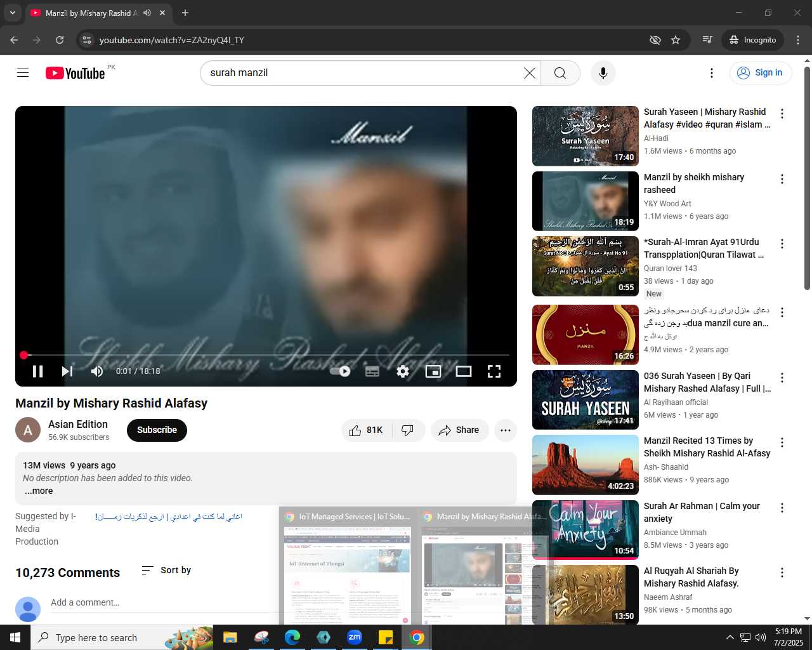Open options for Surah-Al-Imran Ayat 91 video
812x650 pixels.
[x=782, y=244]
